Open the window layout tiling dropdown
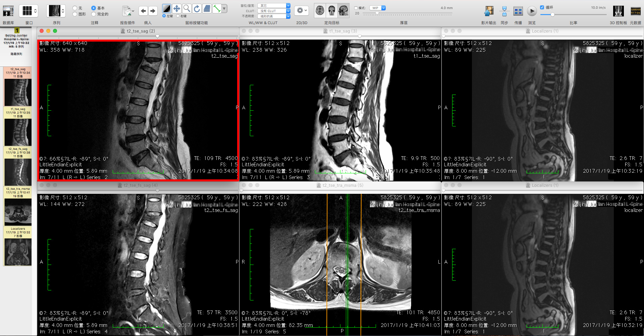The image size is (644, 336). (28, 11)
